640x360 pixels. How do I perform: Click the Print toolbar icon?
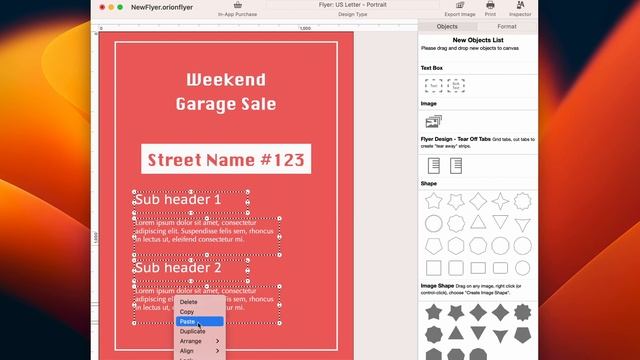[x=490, y=5]
